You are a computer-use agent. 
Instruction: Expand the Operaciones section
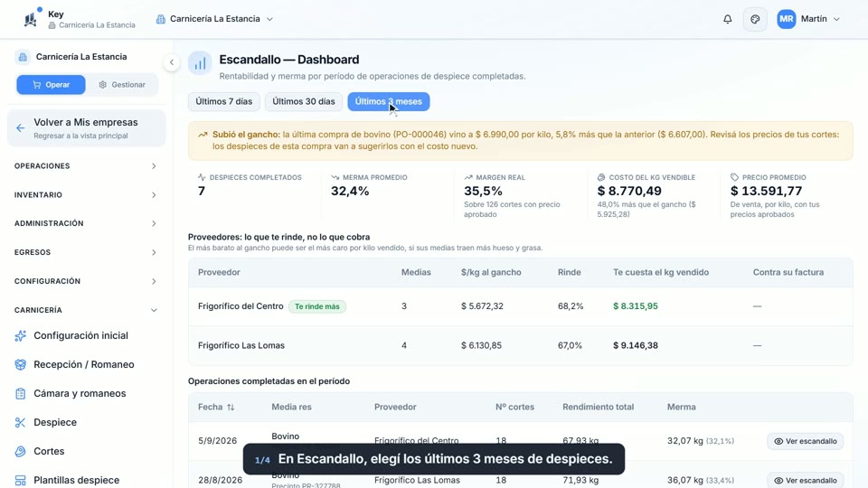click(86, 166)
